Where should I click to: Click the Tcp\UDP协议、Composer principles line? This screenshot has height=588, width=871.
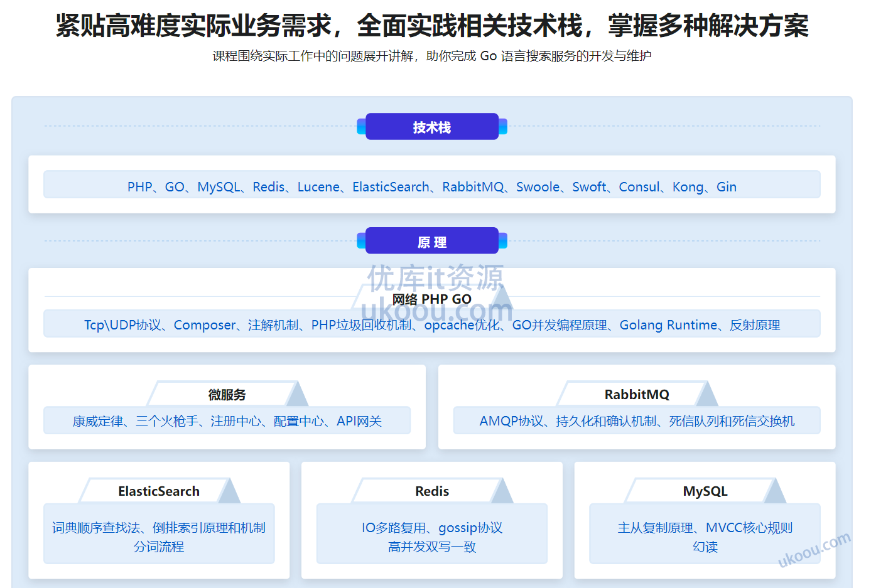(x=432, y=324)
